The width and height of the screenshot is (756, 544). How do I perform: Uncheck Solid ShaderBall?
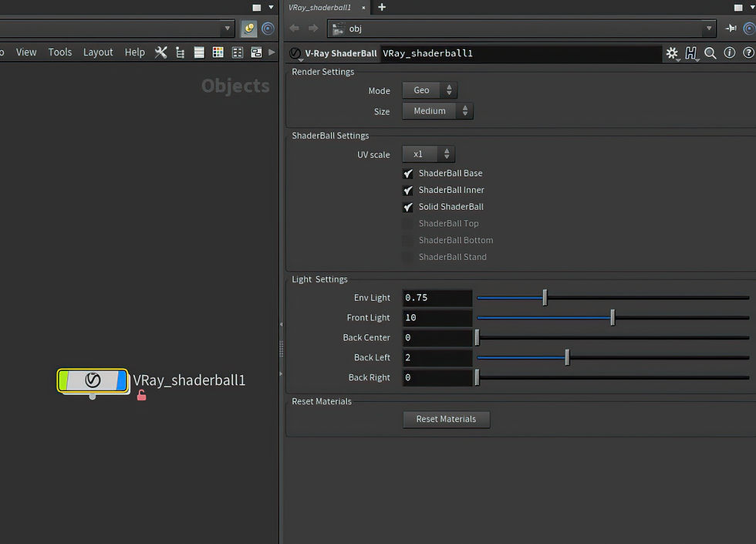[407, 206]
